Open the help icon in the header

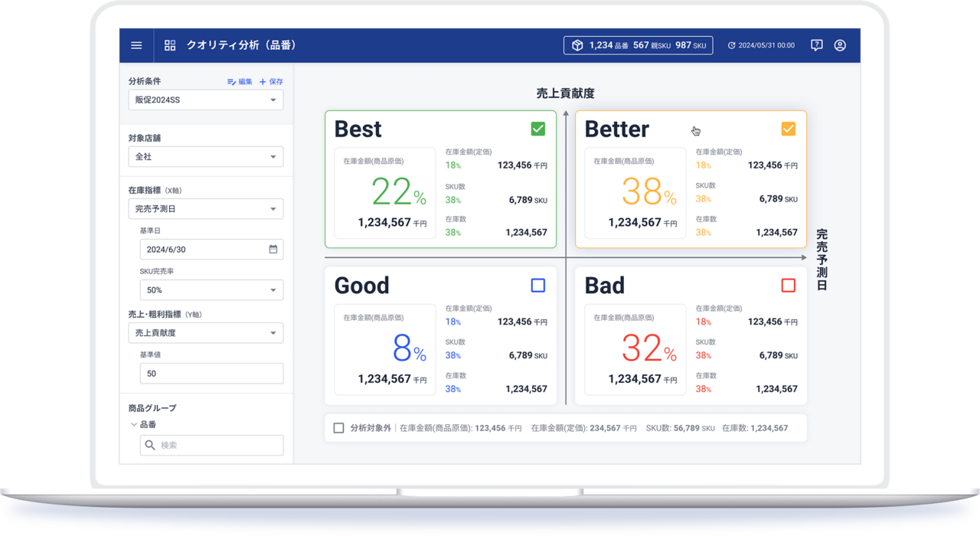tap(816, 45)
